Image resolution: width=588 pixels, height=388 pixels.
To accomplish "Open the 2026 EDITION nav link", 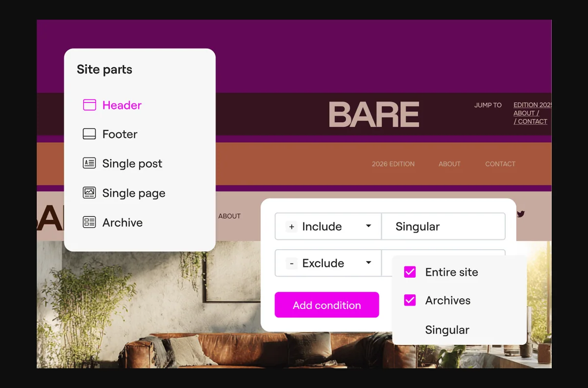I will click(393, 164).
